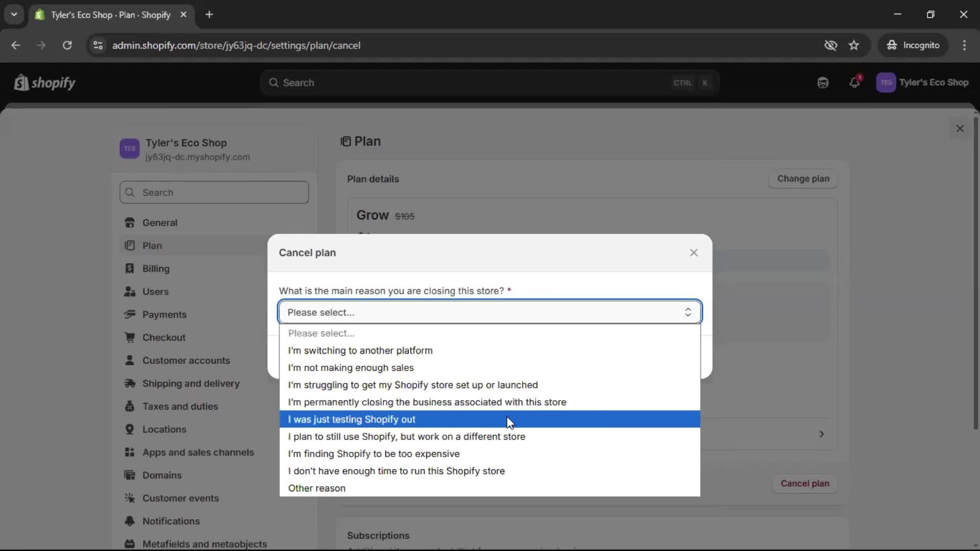980x551 pixels.
Task: Open the Sidekick assistant icon in top bar
Action: click(x=823, y=83)
